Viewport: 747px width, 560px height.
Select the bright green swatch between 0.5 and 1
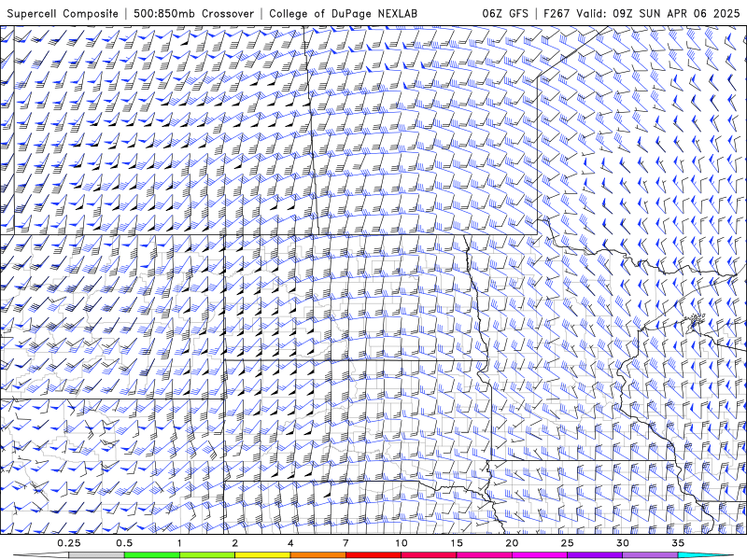pyautogui.click(x=152, y=555)
